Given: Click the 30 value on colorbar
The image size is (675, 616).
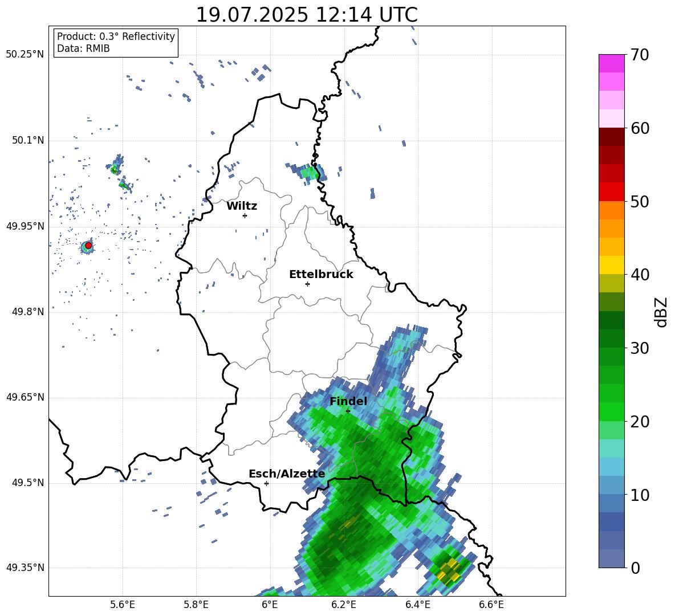Looking at the screenshot, I should pyautogui.click(x=640, y=348).
